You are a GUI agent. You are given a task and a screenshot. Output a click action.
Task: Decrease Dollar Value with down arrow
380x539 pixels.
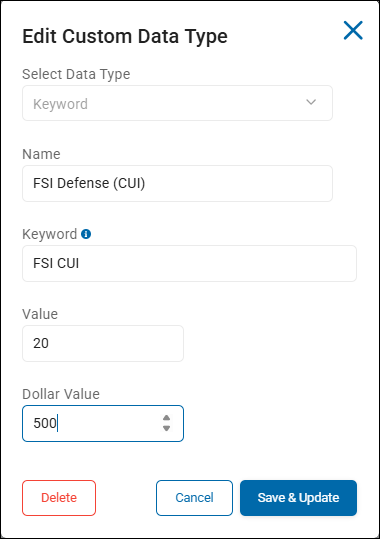[166, 428]
